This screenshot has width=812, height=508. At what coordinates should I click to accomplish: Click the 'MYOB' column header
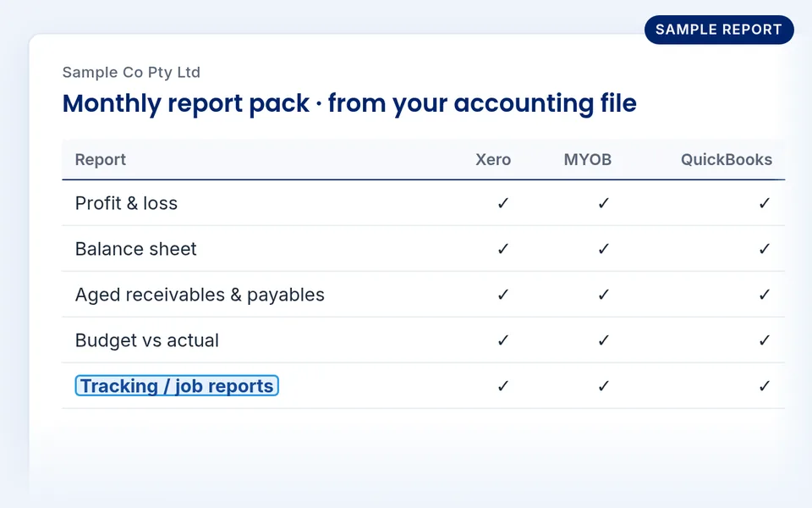pyautogui.click(x=588, y=160)
